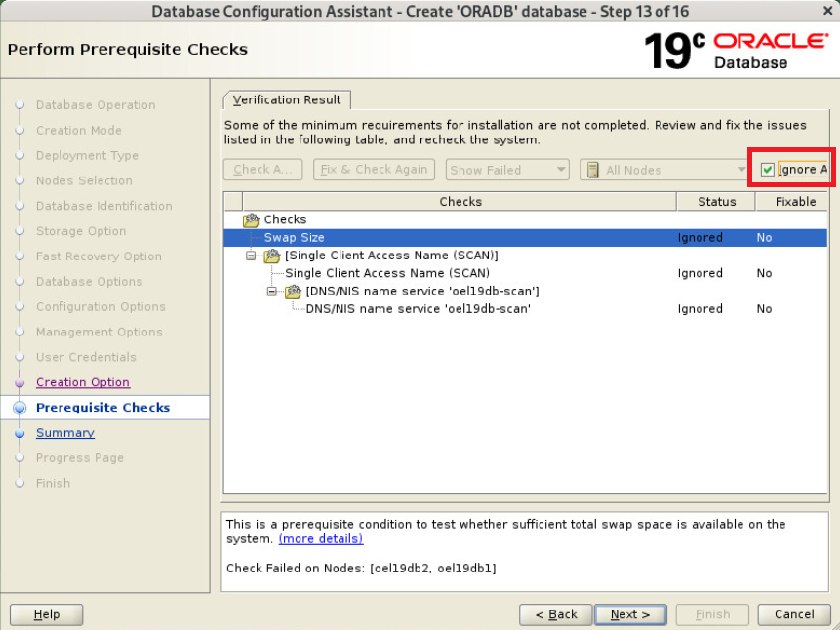Viewport: 840px width, 630px height.
Task: Click the Nodes Selection step label
Action: 84,180
